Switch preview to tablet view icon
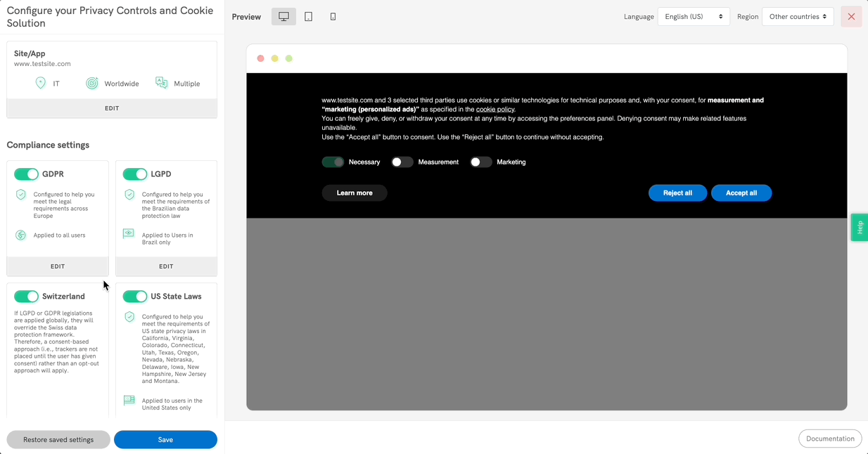 tap(308, 17)
